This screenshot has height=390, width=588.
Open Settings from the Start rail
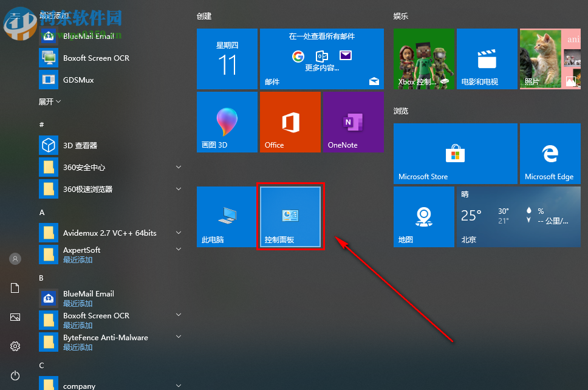pos(15,346)
